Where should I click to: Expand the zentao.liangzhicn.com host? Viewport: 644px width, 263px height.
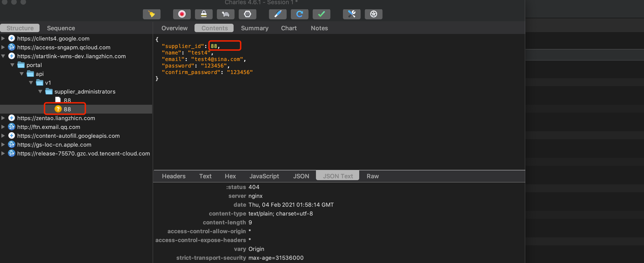pyautogui.click(x=3, y=118)
